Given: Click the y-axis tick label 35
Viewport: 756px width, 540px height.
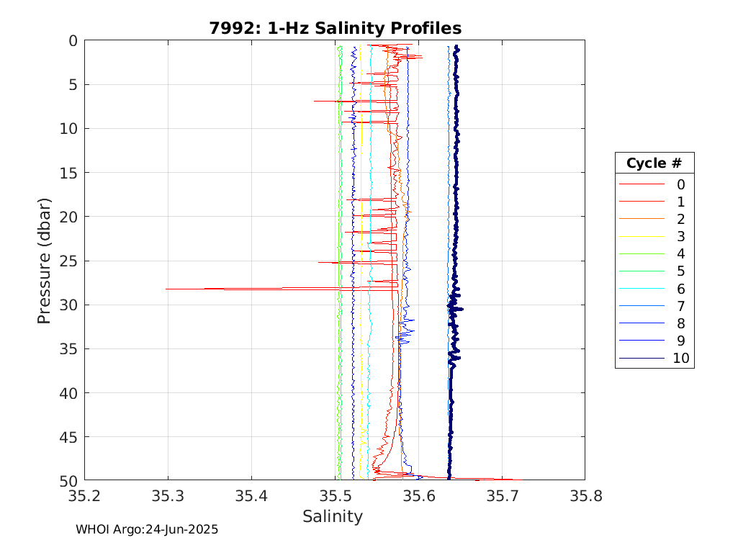Looking at the screenshot, I should click(x=68, y=349).
